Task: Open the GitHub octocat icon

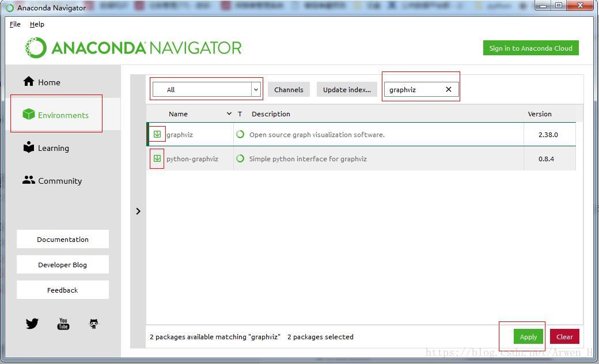Action: pyautogui.click(x=93, y=324)
